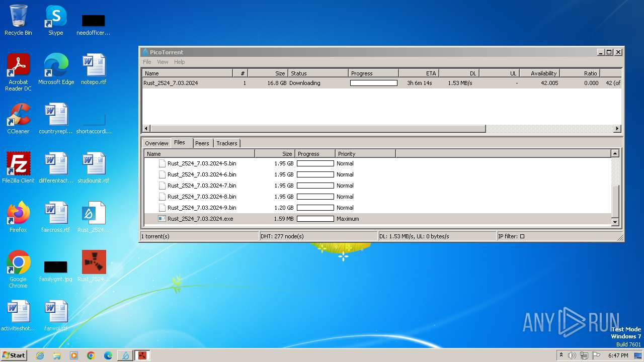The image size is (644, 362).
Task: Sort torrents by ETA column header
Action: pos(419,73)
